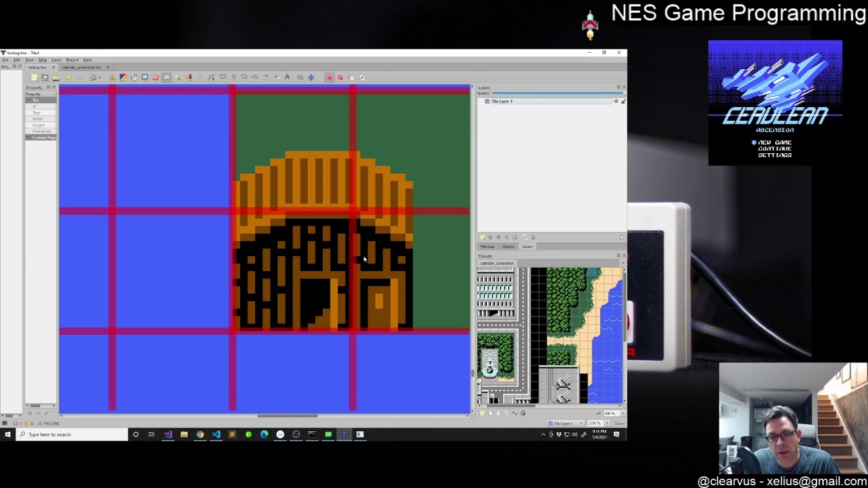This screenshot has width=868, height=488.
Task: Select Tile Layer 1 in Layers list
Action: [x=549, y=102]
